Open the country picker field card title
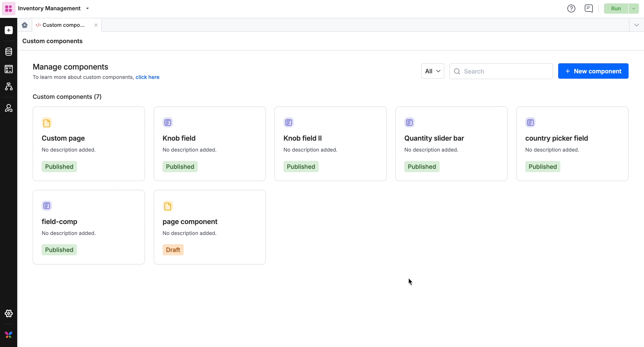This screenshot has width=644, height=347. pos(557,138)
